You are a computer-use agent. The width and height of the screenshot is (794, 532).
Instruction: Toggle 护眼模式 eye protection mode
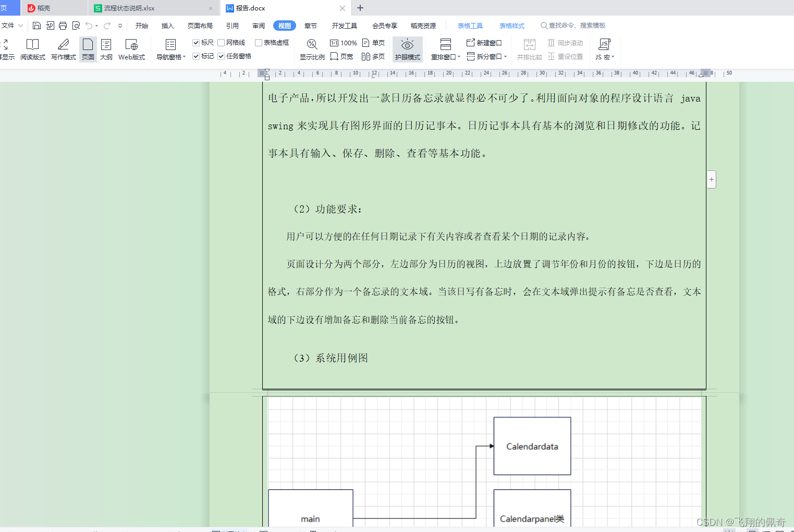click(x=407, y=50)
